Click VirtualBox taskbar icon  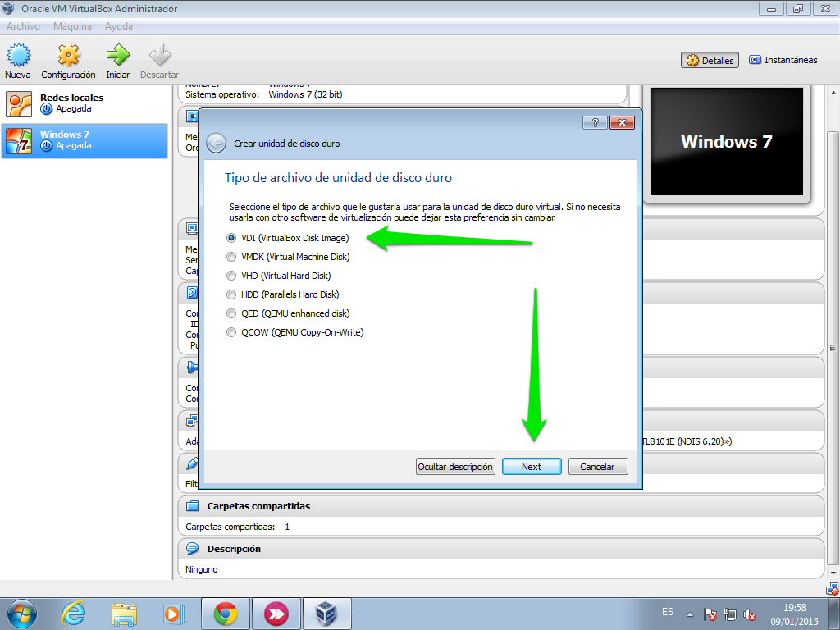click(326, 614)
